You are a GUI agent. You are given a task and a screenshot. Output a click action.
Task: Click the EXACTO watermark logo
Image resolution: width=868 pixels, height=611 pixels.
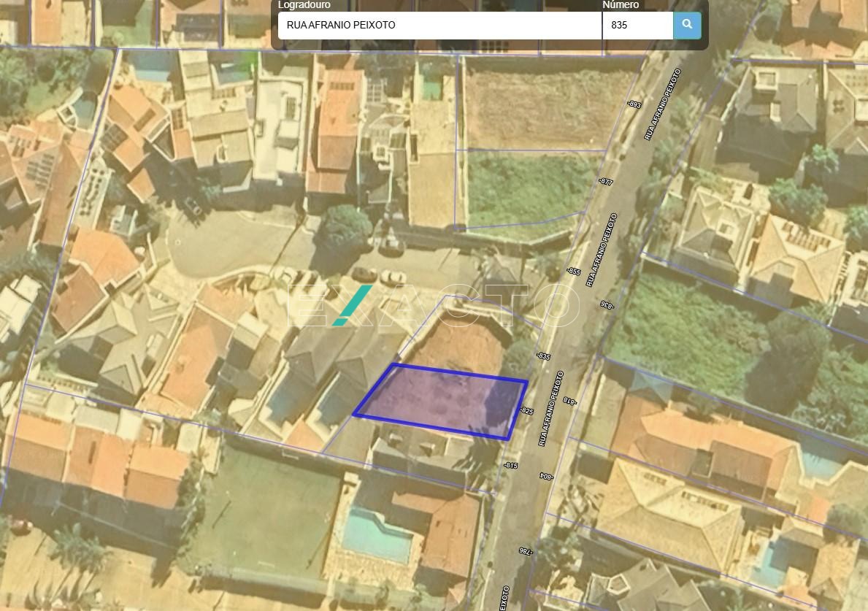coord(434,306)
